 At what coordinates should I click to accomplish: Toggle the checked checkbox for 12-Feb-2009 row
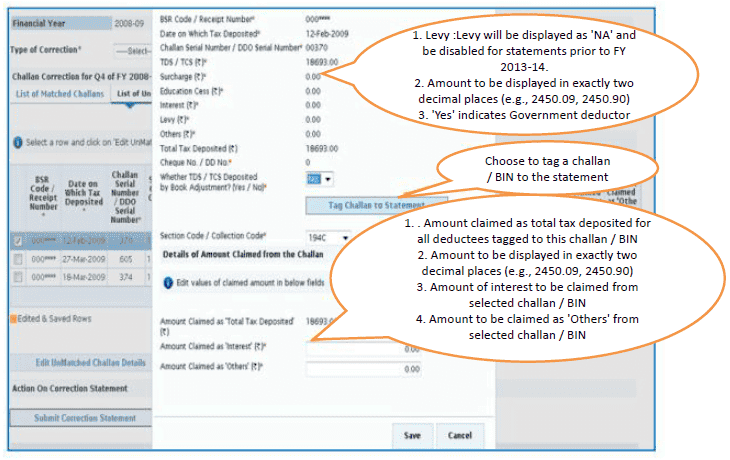[x=17, y=240]
